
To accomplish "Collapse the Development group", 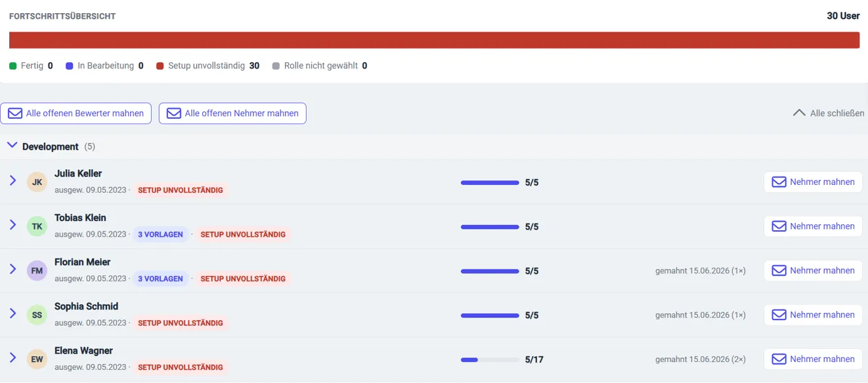I will coord(12,146).
